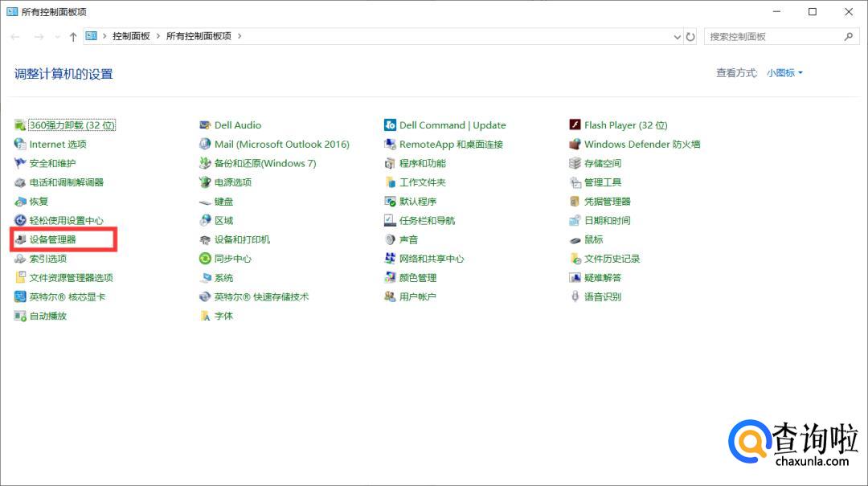Click the title bar control panel icon
This screenshot has width=868, height=486.
(x=11, y=11)
